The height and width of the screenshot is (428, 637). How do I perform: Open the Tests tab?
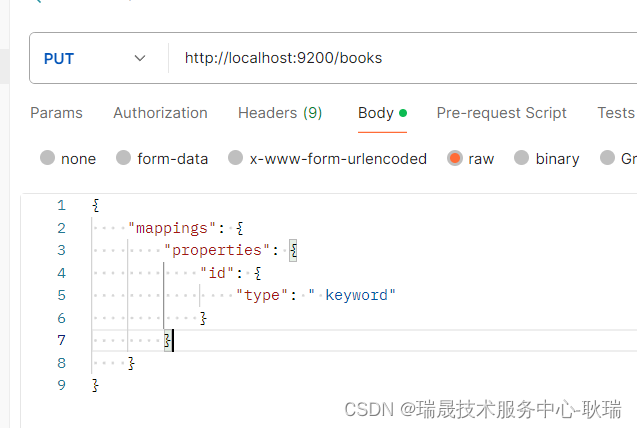pos(616,113)
